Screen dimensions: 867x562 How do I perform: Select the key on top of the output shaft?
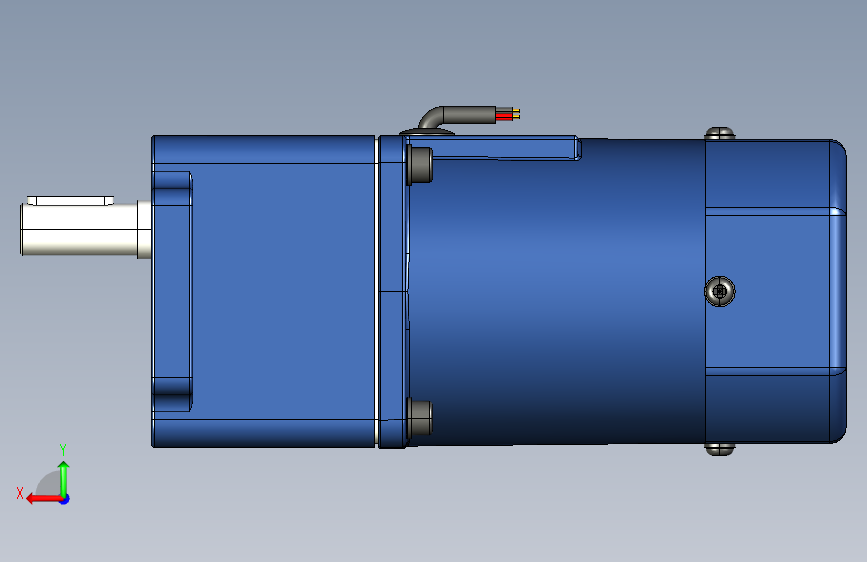tap(70, 200)
